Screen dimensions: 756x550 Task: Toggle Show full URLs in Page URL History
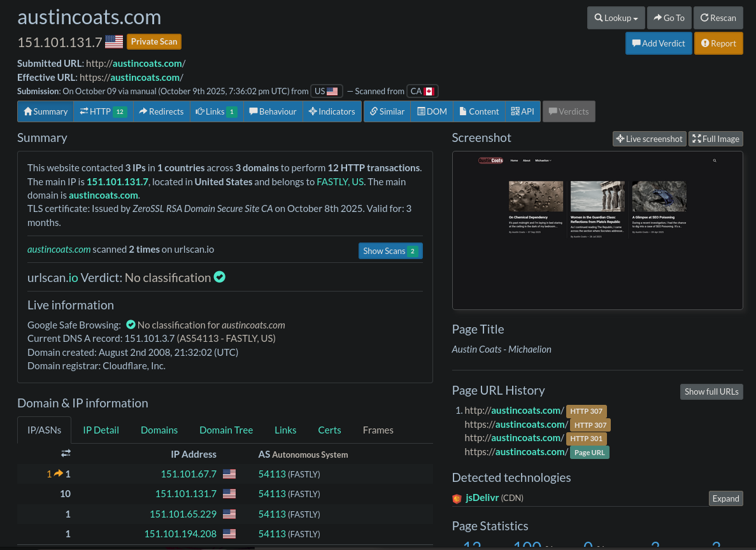[711, 391]
